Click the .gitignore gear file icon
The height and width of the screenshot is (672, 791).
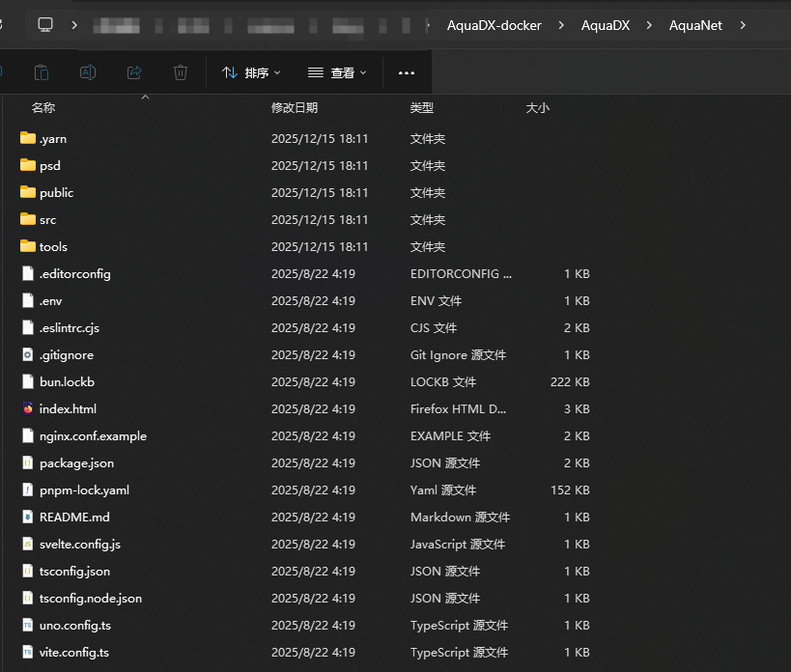(x=28, y=354)
